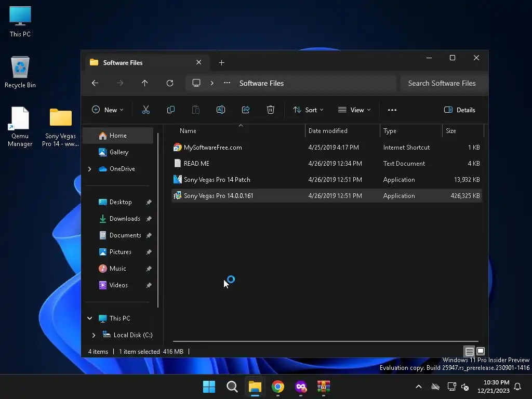Image resolution: width=532 pixels, height=399 pixels.
Task: Select MySoftwareFree.com shortcut file
Action: [x=326, y=148]
